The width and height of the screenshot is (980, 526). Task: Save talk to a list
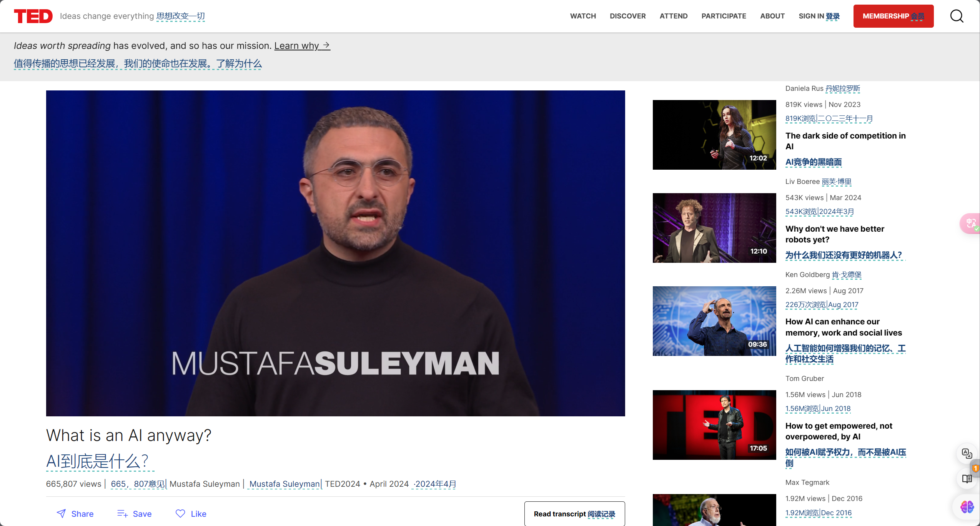tap(134, 514)
